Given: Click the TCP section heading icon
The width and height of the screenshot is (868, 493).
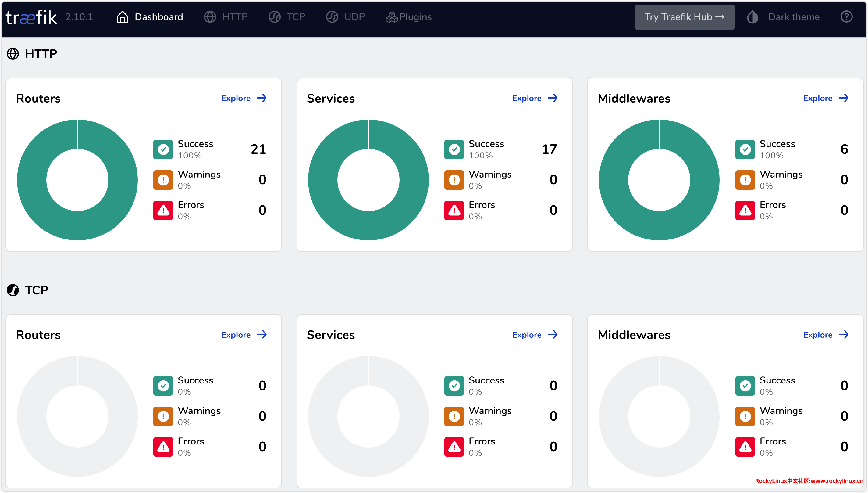Looking at the screenshot, I should click(13, 290).
